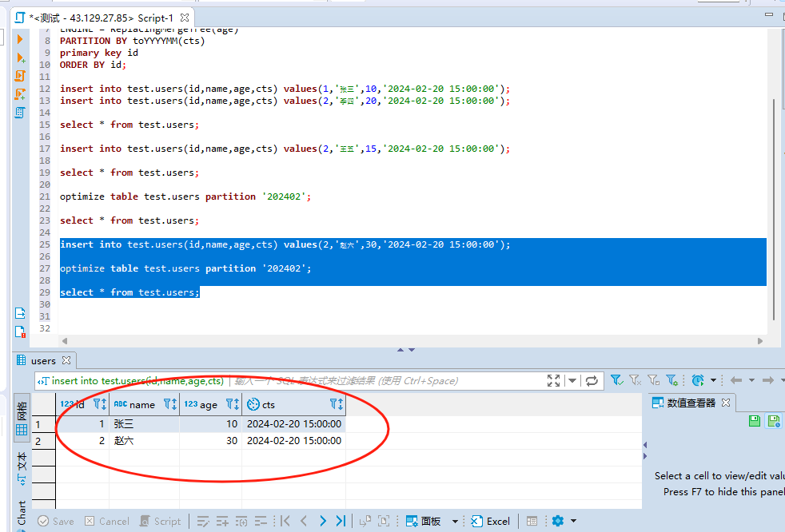Viewport: 785px width, 532px height.
Task: Open the filter history dropdown arrow
Action: point(572,381)
